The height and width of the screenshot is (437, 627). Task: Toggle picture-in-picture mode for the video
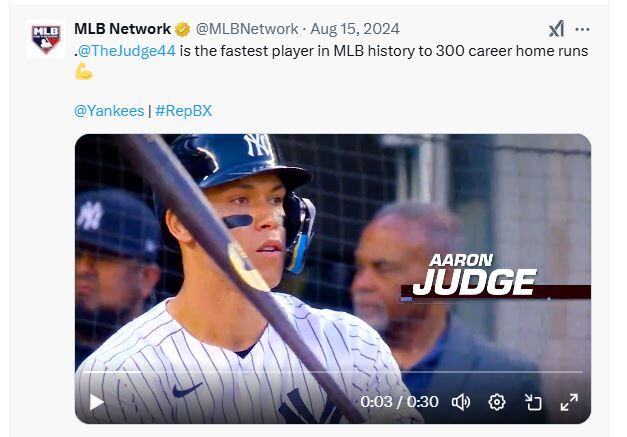click(533, 402)
